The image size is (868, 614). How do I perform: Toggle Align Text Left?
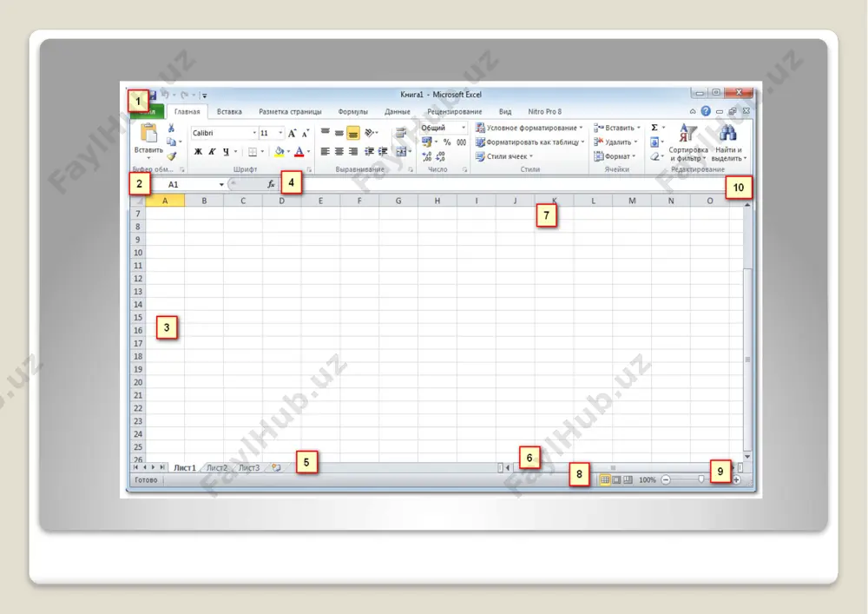pos(325,151)
